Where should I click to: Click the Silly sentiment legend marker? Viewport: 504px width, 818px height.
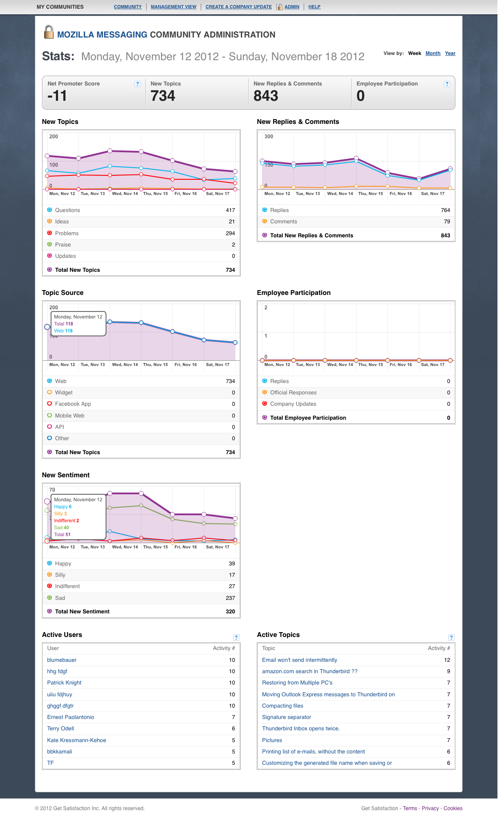[x=49, y=575]
